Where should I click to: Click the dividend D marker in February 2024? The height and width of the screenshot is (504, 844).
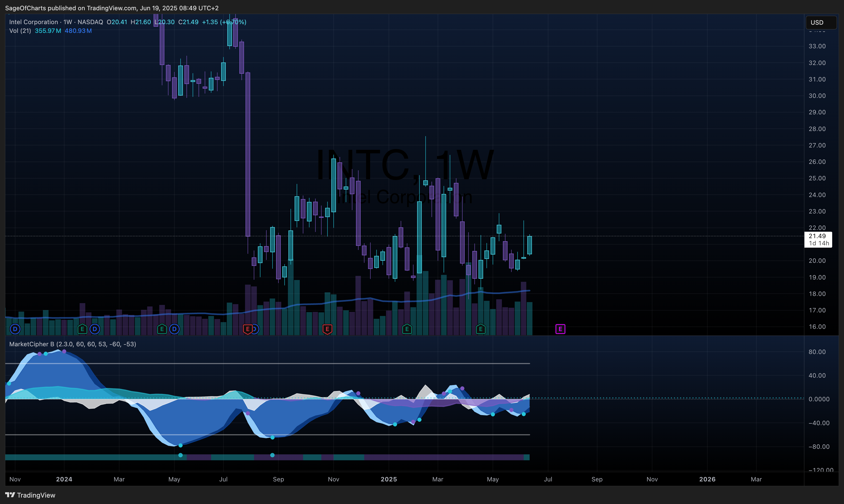pos(95,329)
